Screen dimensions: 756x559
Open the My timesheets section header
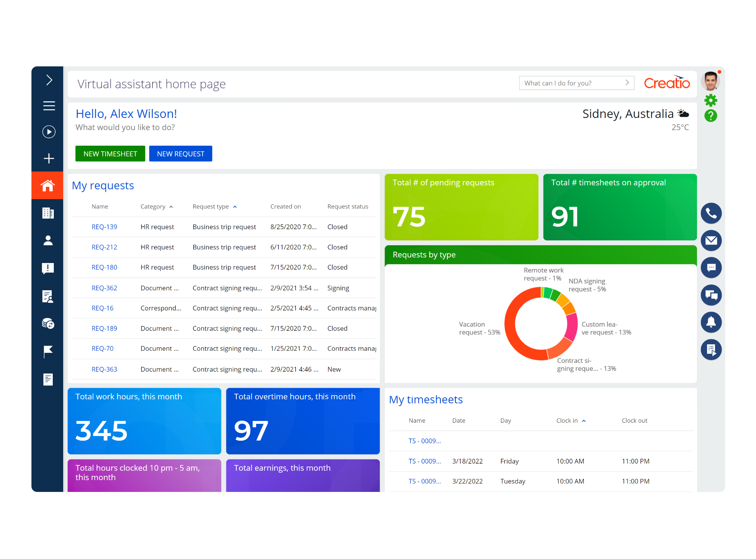(x=426, y=399)
